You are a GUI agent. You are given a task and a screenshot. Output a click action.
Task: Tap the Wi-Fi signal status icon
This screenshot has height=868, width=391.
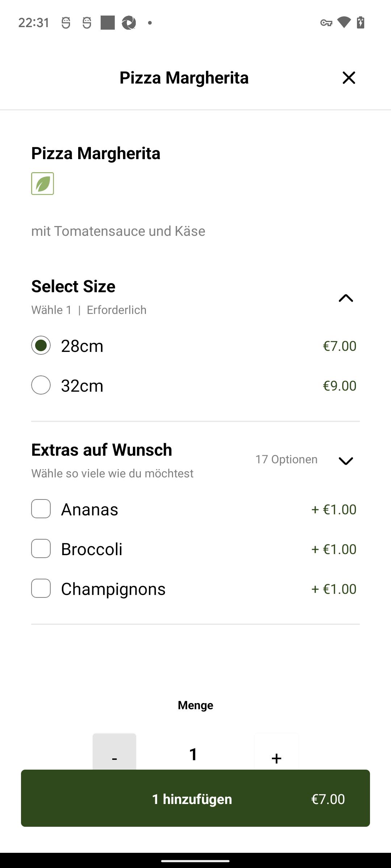click(344, 22)
